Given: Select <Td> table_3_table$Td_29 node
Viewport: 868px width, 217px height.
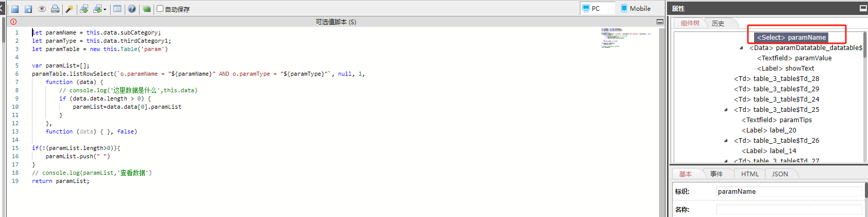Looking at the screenshot, I should pos(776,89).
